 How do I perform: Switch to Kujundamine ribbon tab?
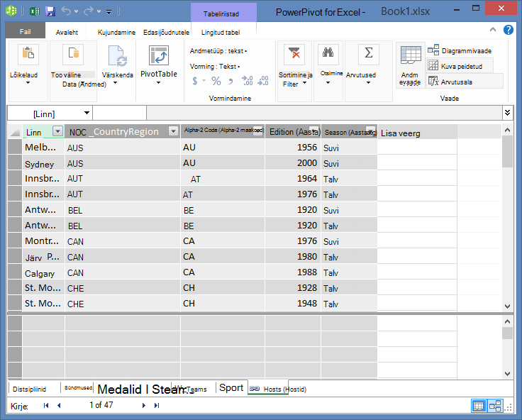pyautogui.click(x=116, y=33)
